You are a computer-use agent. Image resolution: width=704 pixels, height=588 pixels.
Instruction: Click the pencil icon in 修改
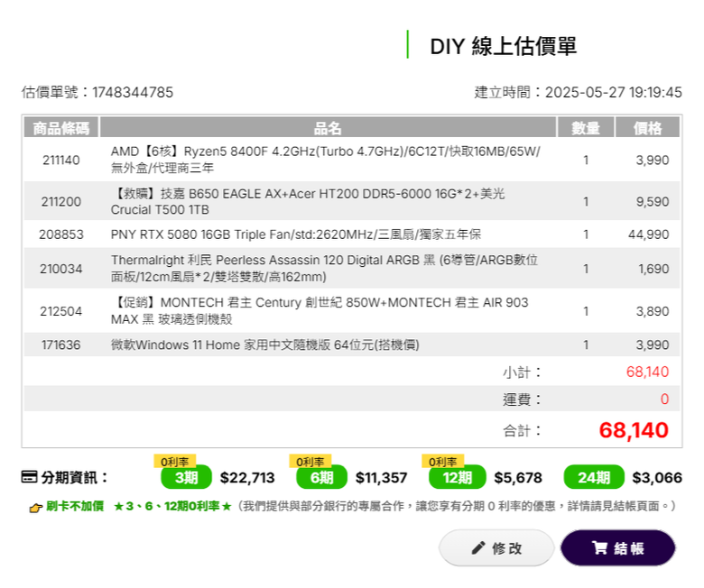(478, 547)
